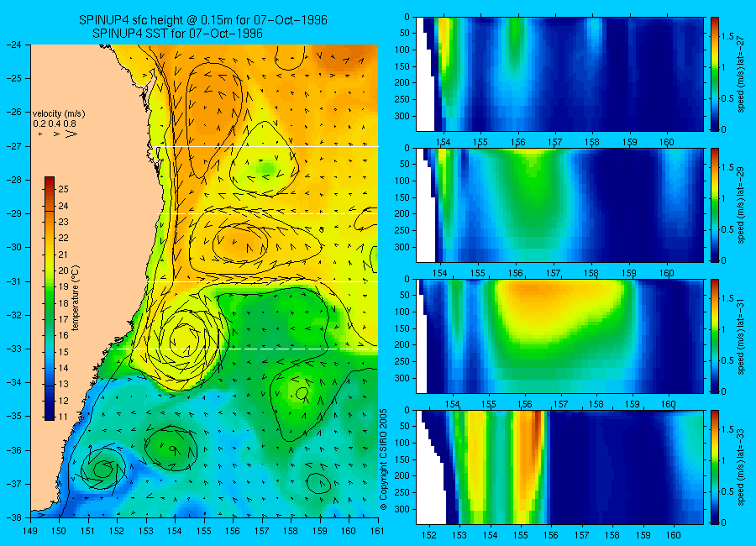Select the lat=-31 speed section panel
Viewport: 756px width, 546px height.
559,336
